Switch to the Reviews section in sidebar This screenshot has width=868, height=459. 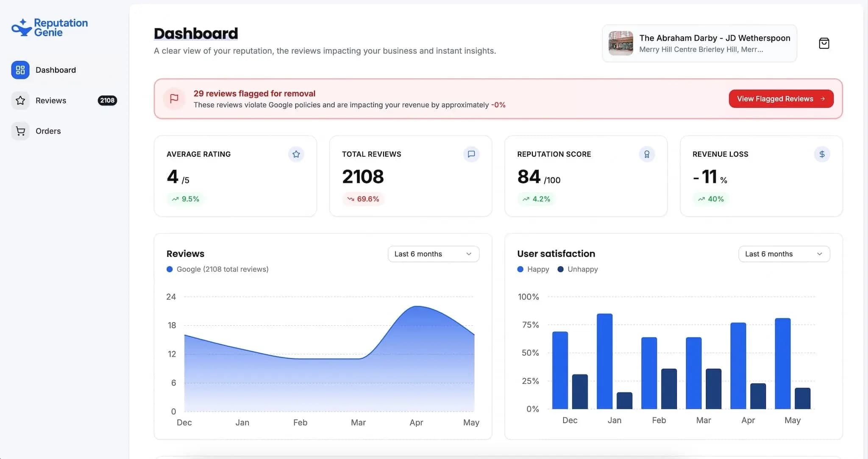point(51,100)
